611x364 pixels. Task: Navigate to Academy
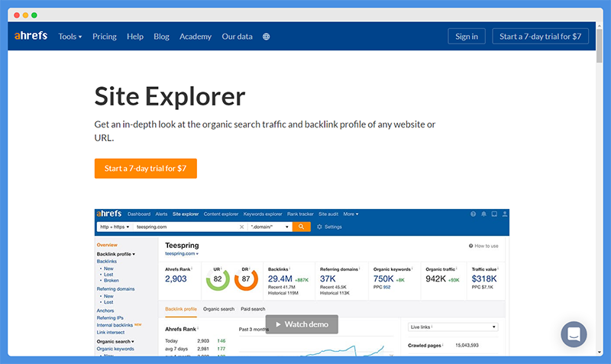[x=196, y=37]
